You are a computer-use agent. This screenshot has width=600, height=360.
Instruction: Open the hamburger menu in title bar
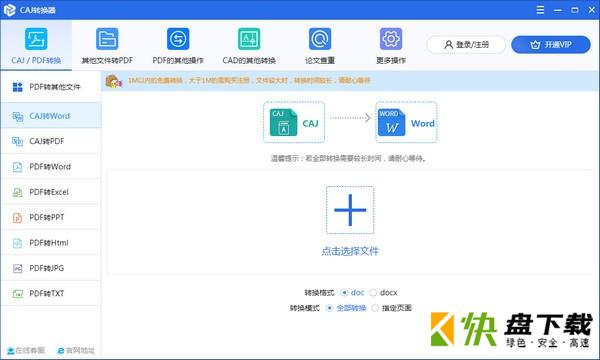(x=540, y=10)
